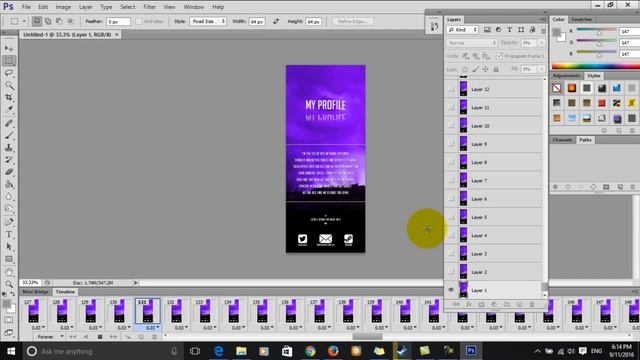Open the collapsed History panel icon
The width and height of the screenshot is (640, 360).
point(434,27)
